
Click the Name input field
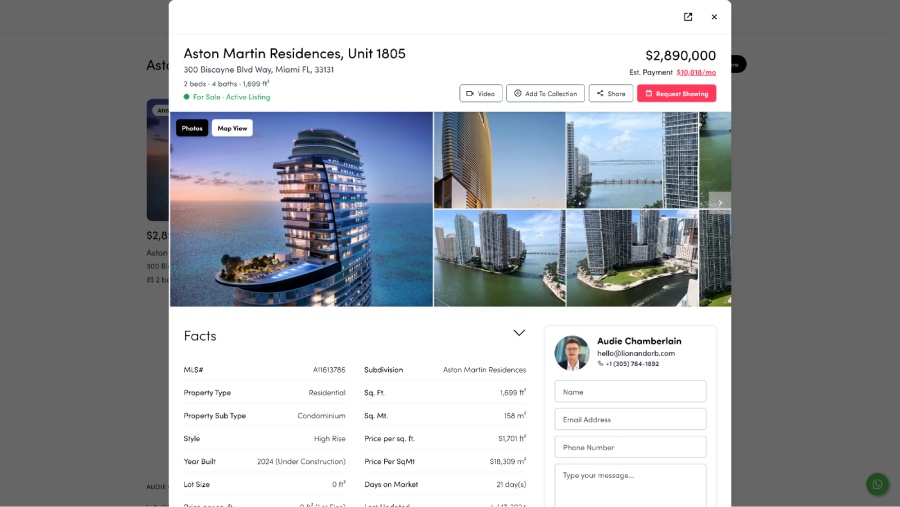pos(630,391)
